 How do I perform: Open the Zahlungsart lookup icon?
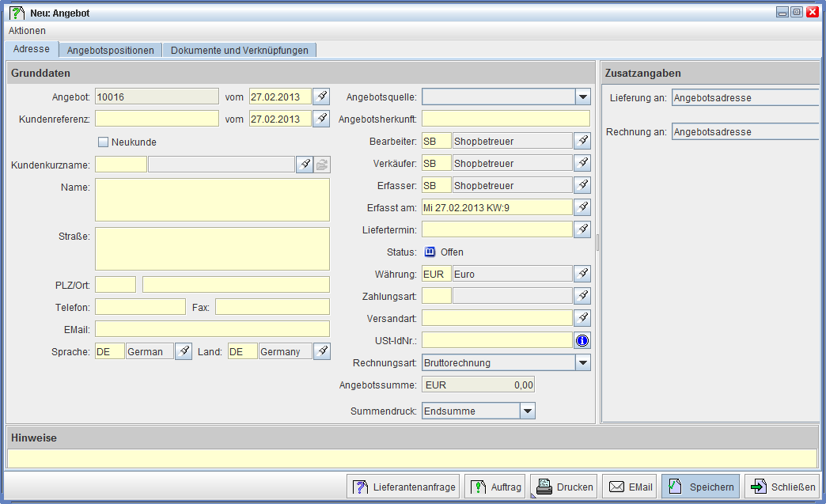click(582, 296)
